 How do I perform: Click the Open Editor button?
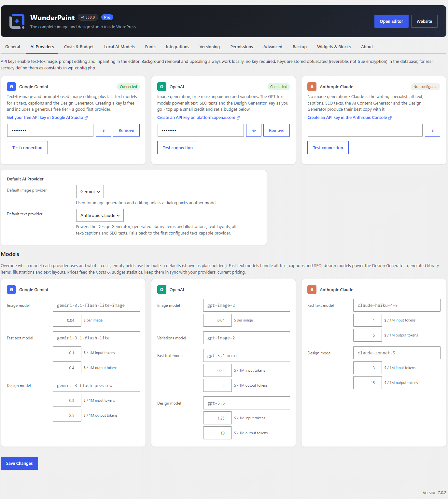click(x=391, y=21)
